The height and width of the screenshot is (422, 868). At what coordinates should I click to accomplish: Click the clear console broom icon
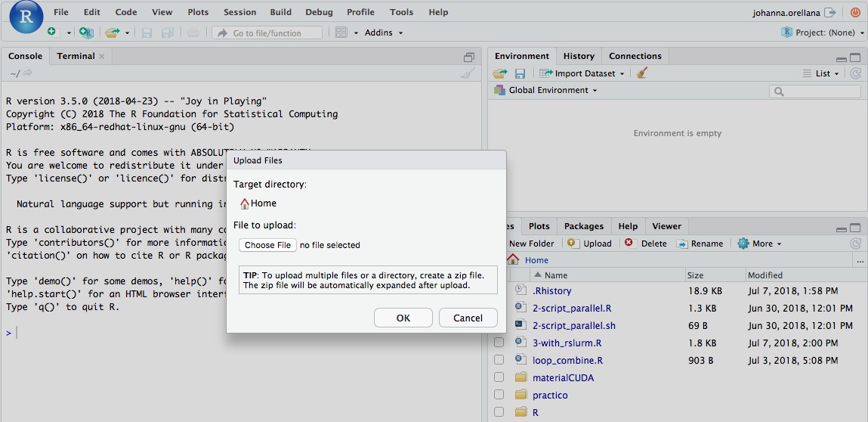tap(468, 73)
